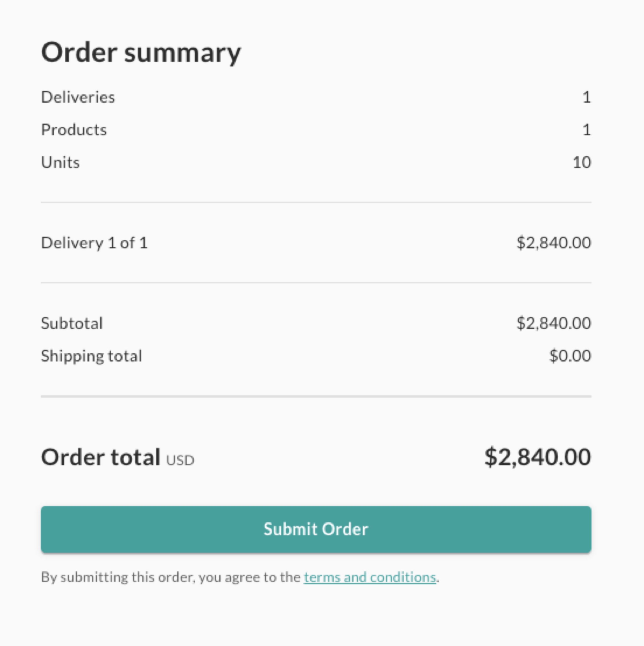Screen dimensions: 644x646
Task: Click the Units value showing 10
Action: 583,163
